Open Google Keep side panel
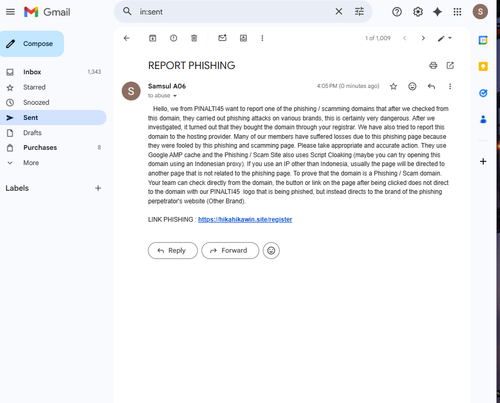500x403 pixels. point(483,66)
